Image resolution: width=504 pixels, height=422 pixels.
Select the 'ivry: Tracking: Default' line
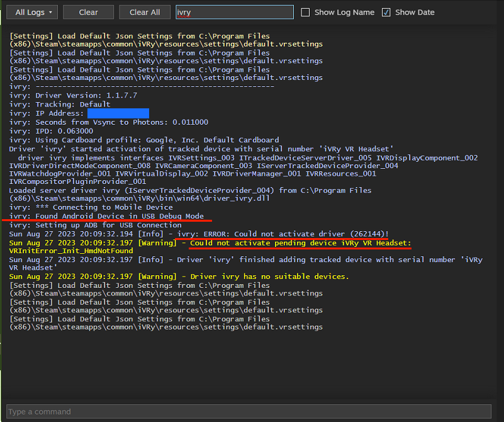[x=60, y=105]
